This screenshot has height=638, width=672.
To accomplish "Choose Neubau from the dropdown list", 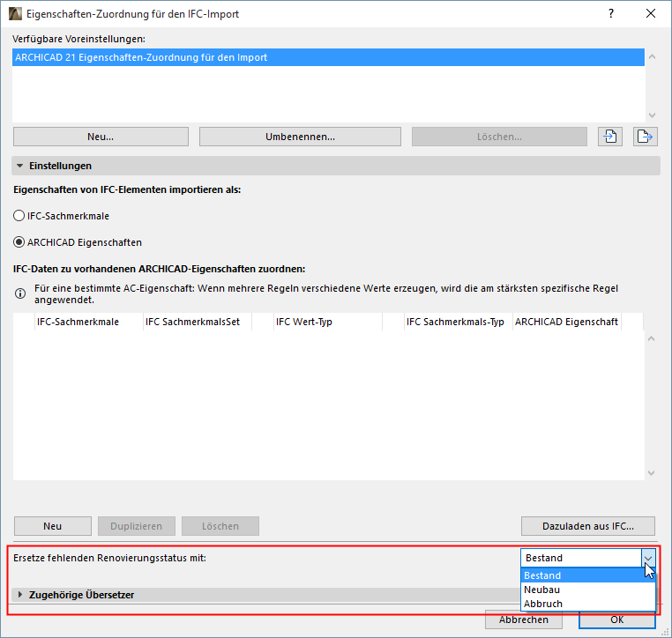I will (588, 590).
